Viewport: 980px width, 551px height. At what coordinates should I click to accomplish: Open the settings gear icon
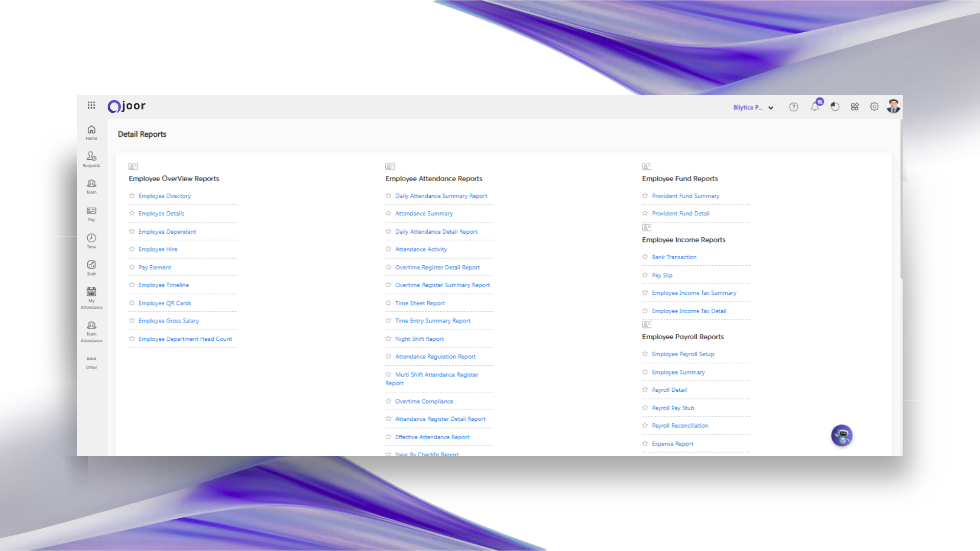point(874,107)
